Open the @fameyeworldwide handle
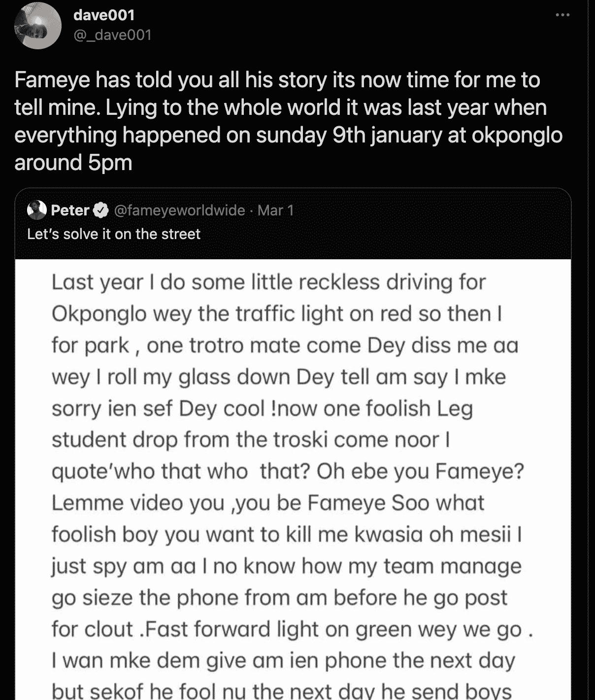Screen dimensions: 595x700 pyautogui.click(x=180, y=210)
